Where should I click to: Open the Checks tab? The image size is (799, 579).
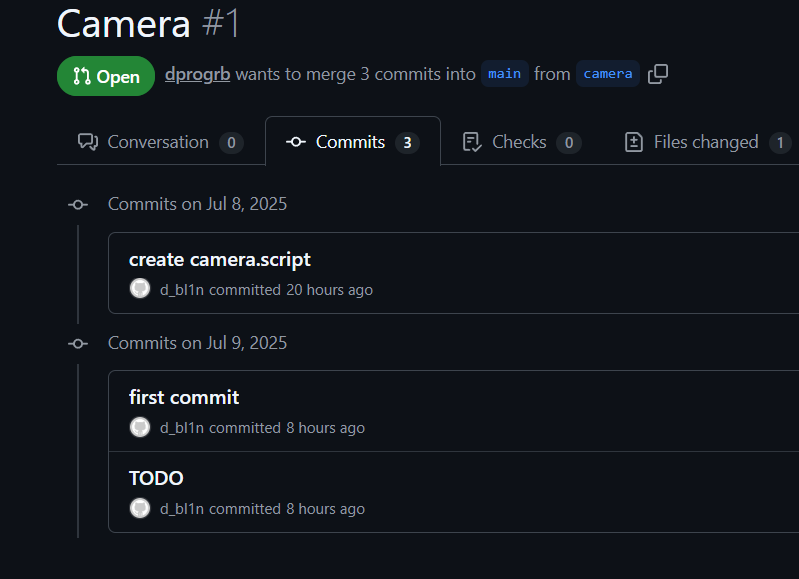pyautogui.click(x=521, y=142)
